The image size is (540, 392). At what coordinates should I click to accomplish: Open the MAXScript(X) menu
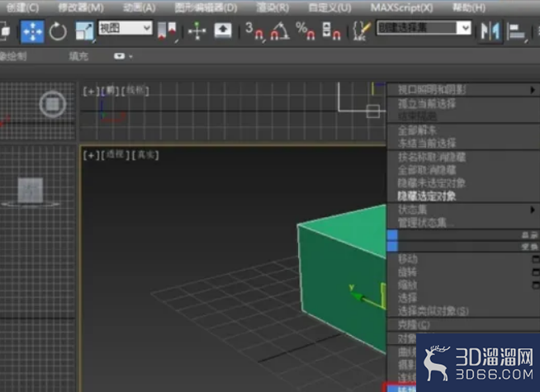click(401, 7)
